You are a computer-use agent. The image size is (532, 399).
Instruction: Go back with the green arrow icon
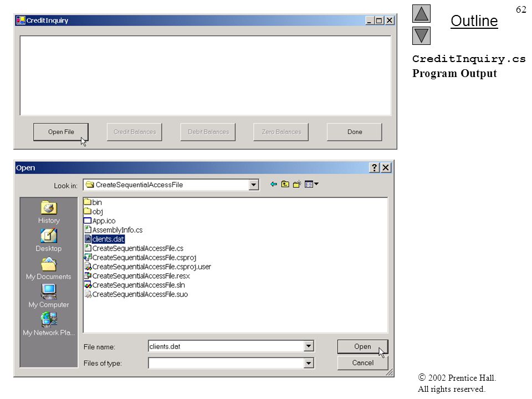pyautogui.click(x=273, y=184)
